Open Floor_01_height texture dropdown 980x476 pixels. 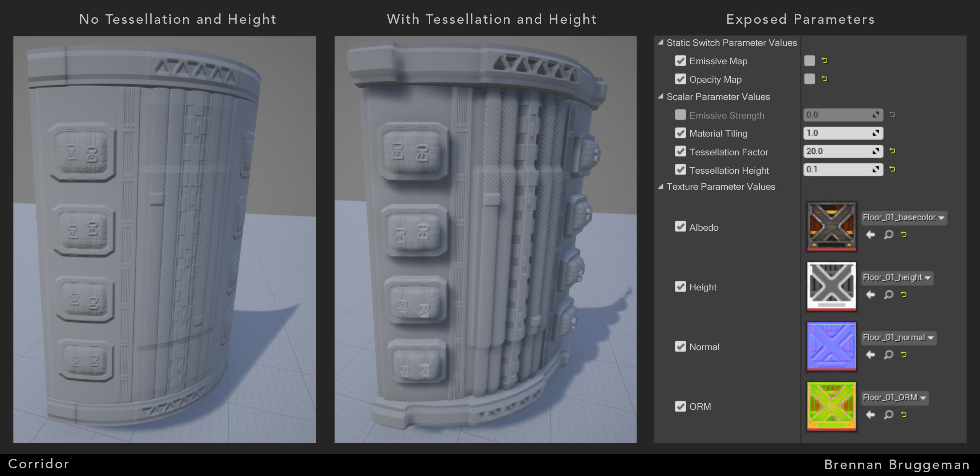(x=897, y=278)
